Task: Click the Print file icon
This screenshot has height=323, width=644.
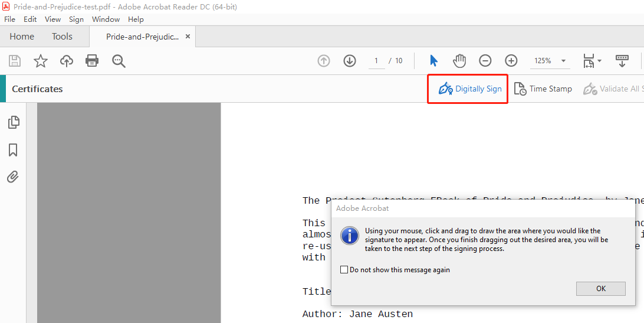Action: [92, 61]
